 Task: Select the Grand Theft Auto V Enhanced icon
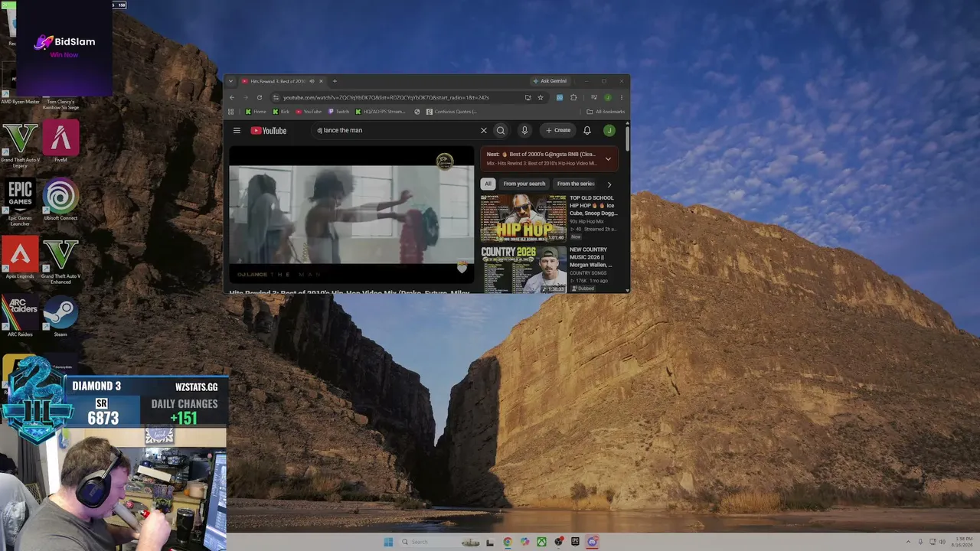60,262
